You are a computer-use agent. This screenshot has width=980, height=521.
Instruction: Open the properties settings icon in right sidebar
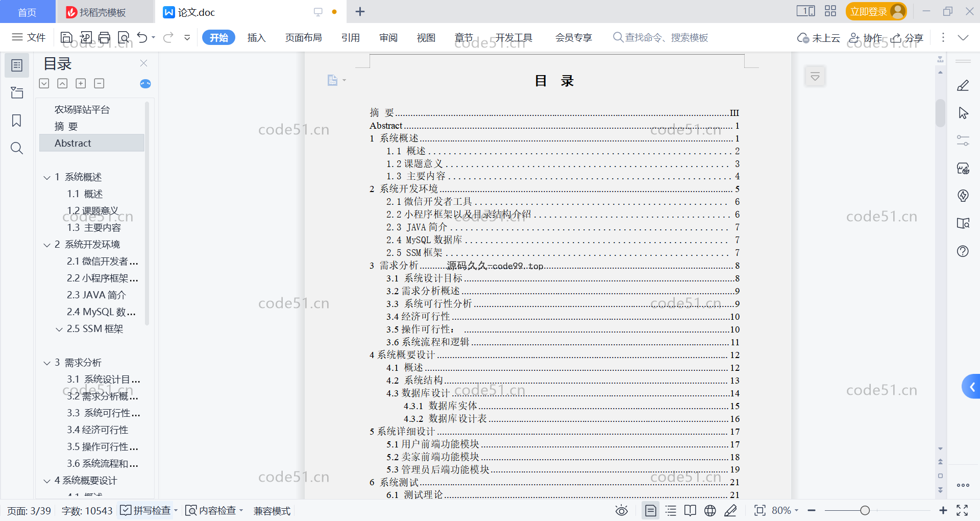click(963, 140)
